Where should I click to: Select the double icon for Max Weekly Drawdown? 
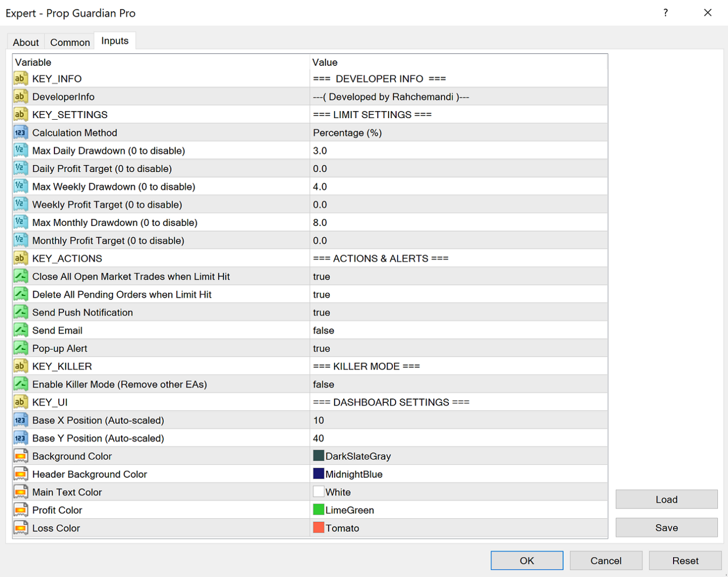click(x=20, y=187)
